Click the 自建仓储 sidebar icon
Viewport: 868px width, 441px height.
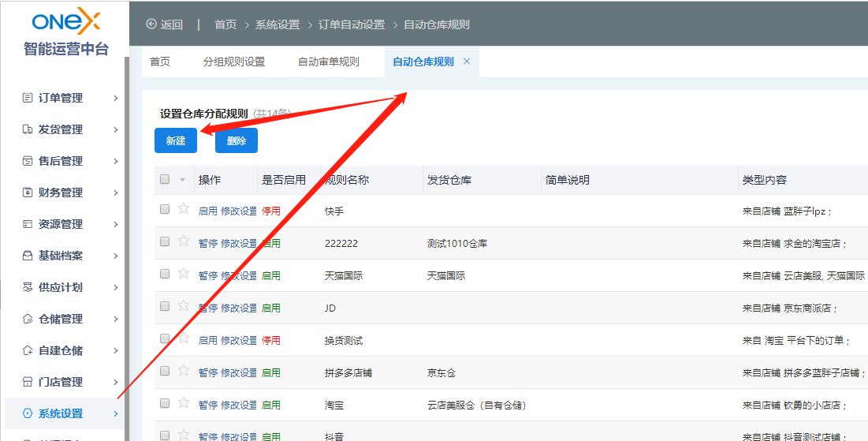point(27,351)
